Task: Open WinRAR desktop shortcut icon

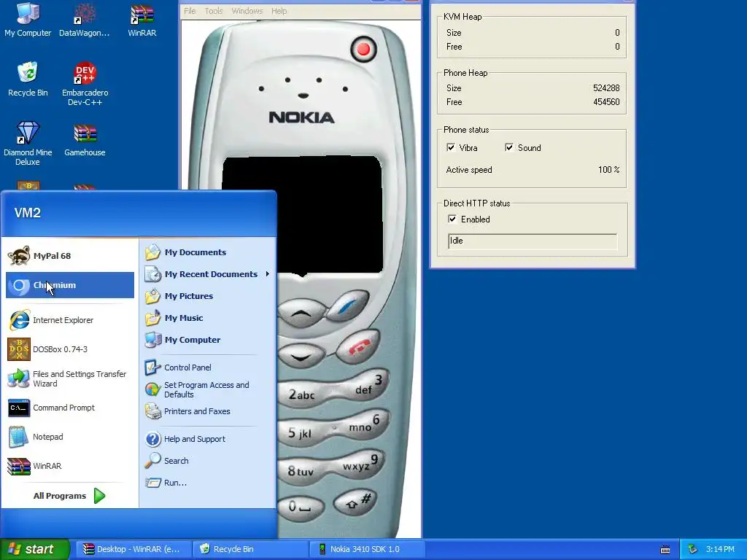Action: [x=142, y=20]
